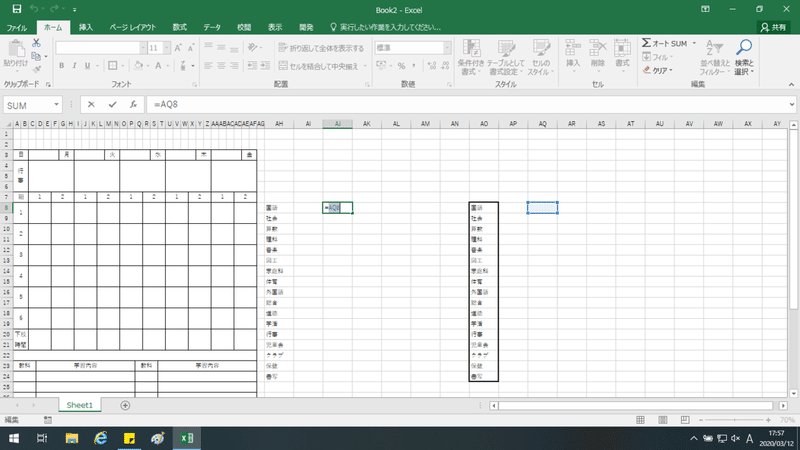Open the font name dropdown
800x450 pixels.
pyautogui.click(x=143, y=48)
